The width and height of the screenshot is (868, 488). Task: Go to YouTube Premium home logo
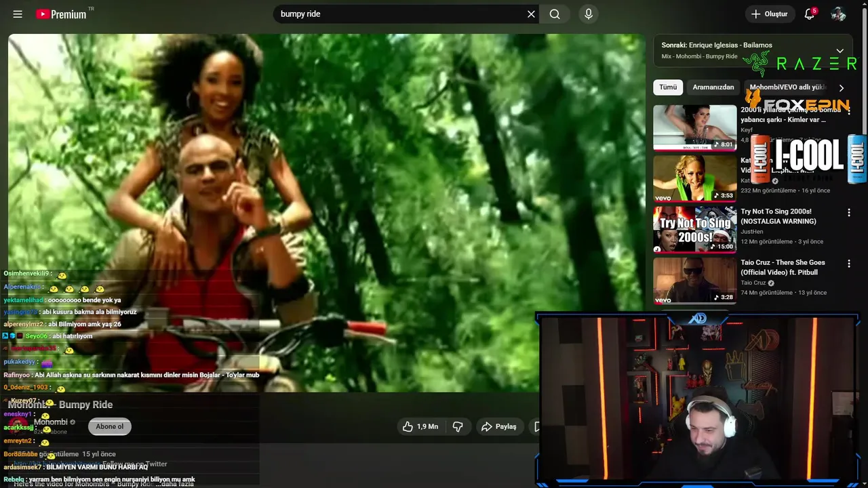click(61, 14)
